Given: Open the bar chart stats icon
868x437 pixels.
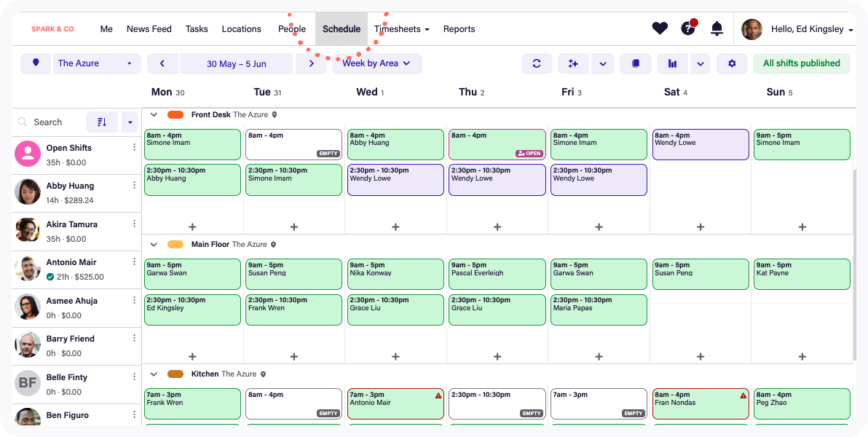Looking at the screenshot, I should point(672,63).
